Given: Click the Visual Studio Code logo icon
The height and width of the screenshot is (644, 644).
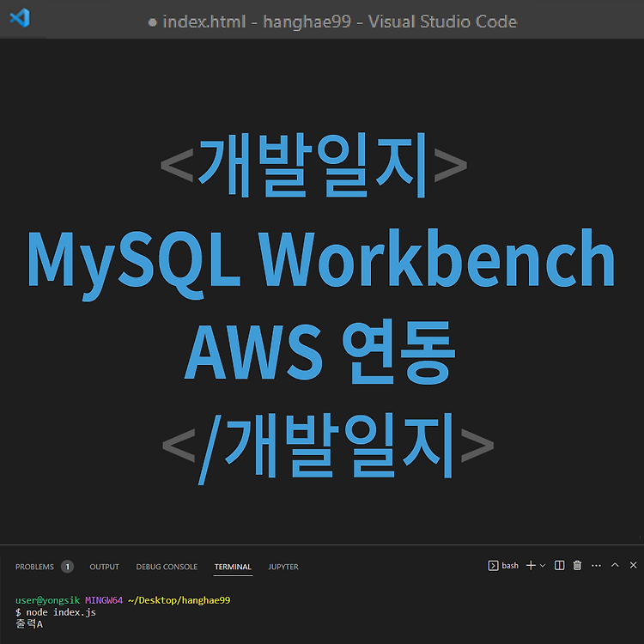Looking at the screenshot, I should (20, 18).
